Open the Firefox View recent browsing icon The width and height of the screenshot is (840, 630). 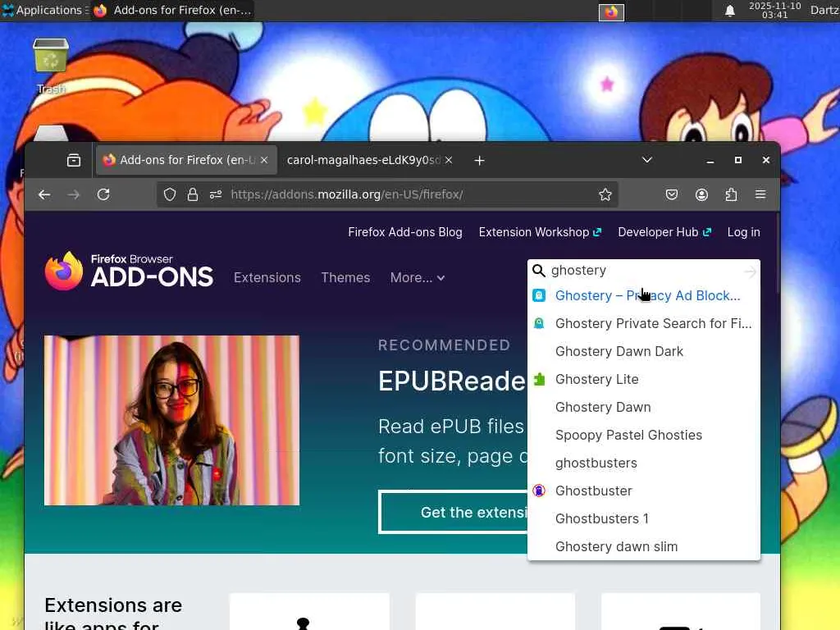click(74, 160)
